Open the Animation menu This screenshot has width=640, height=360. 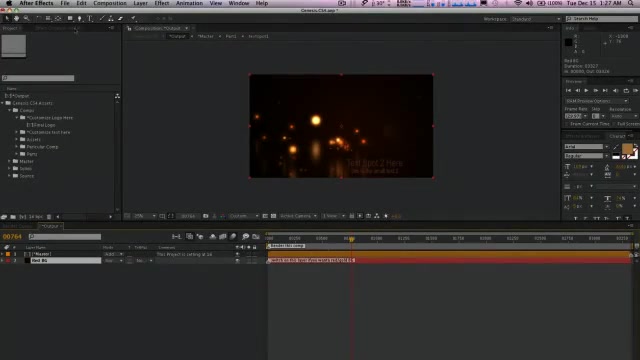pos(189,3)
